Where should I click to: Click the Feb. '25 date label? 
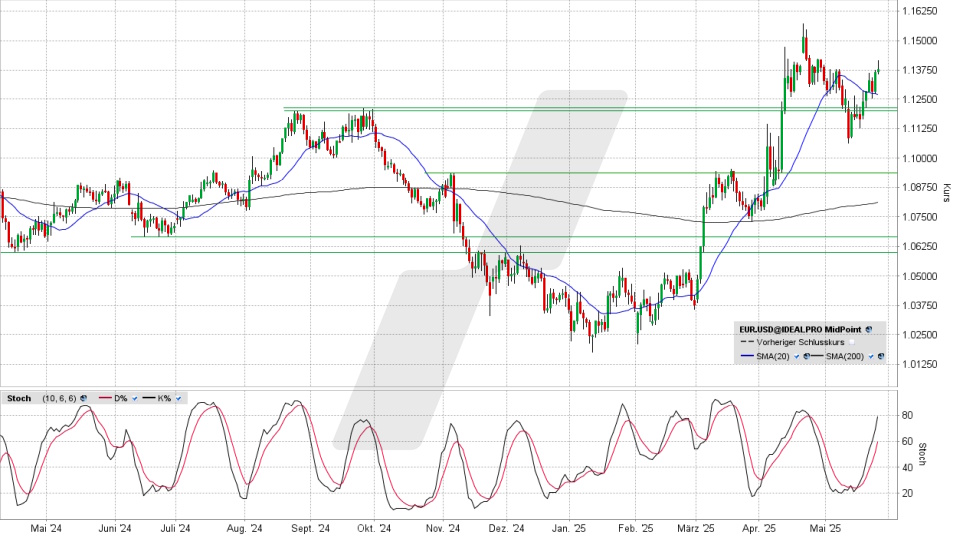click(x=636, y=528)
